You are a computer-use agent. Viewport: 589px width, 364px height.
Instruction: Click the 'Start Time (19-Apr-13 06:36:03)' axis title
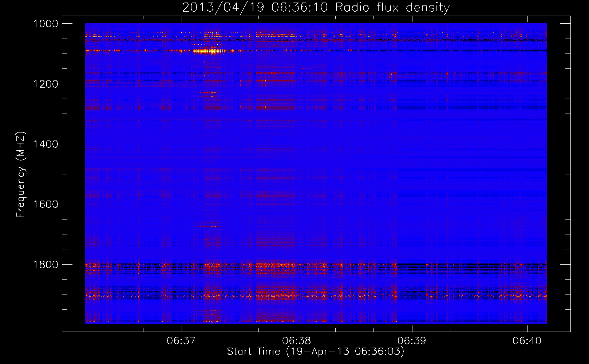pos(316,352)
